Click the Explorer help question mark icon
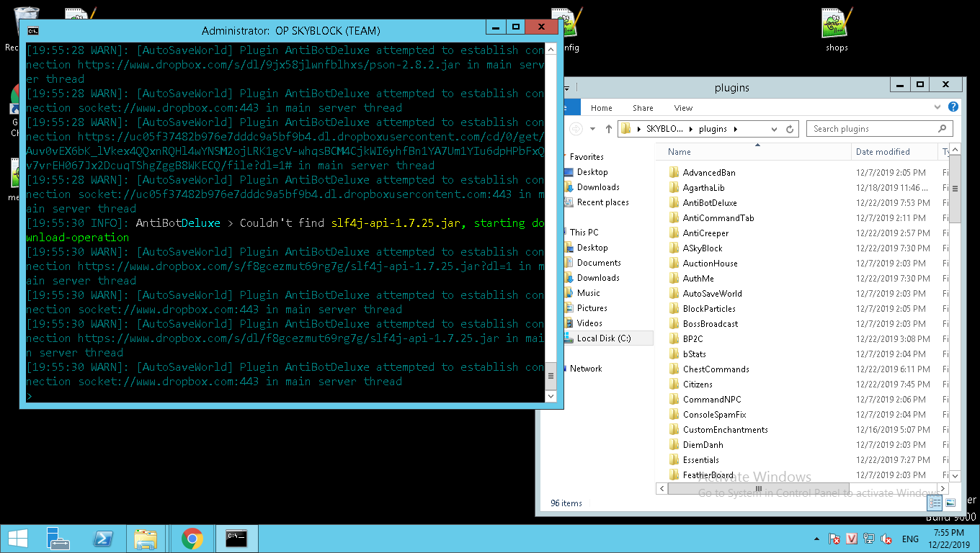980x553 pixels. pyautogui.click(x=953, y=107)
